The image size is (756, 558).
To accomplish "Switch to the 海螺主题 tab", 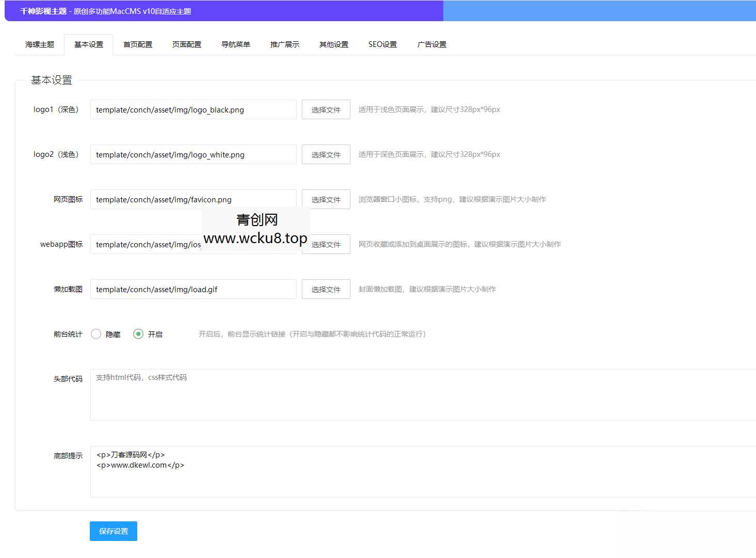I will [x=40, y=44].
